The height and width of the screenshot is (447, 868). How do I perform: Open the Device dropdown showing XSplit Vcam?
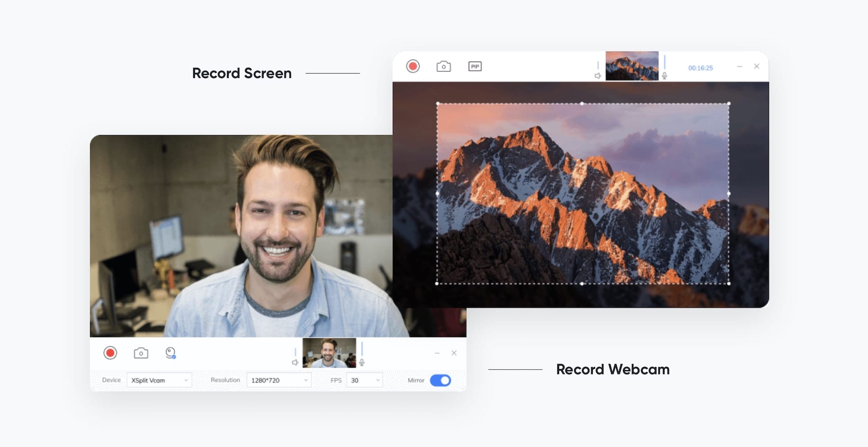(159, 380)
